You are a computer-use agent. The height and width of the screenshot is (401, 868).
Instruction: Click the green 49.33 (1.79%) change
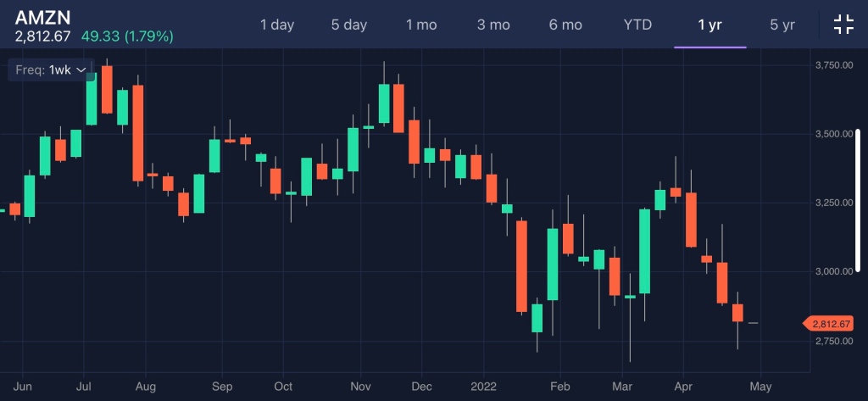pyautogui.click(x=127, y=36)
